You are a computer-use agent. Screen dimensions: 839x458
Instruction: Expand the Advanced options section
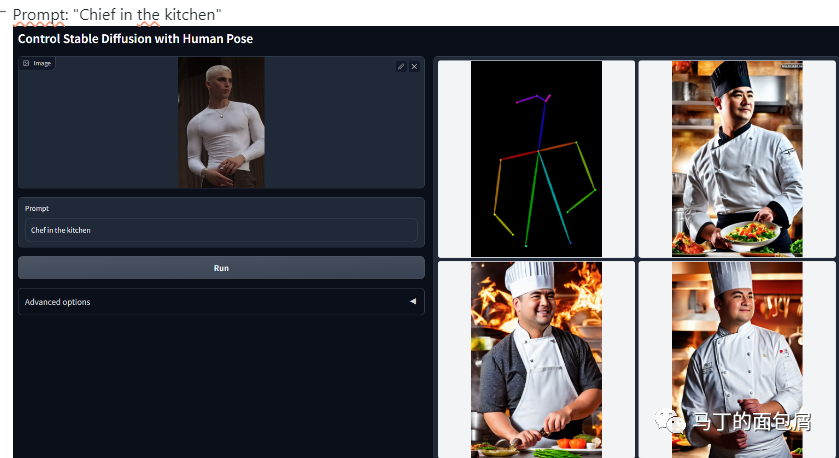pyautogui.click(x=222, y=302)
